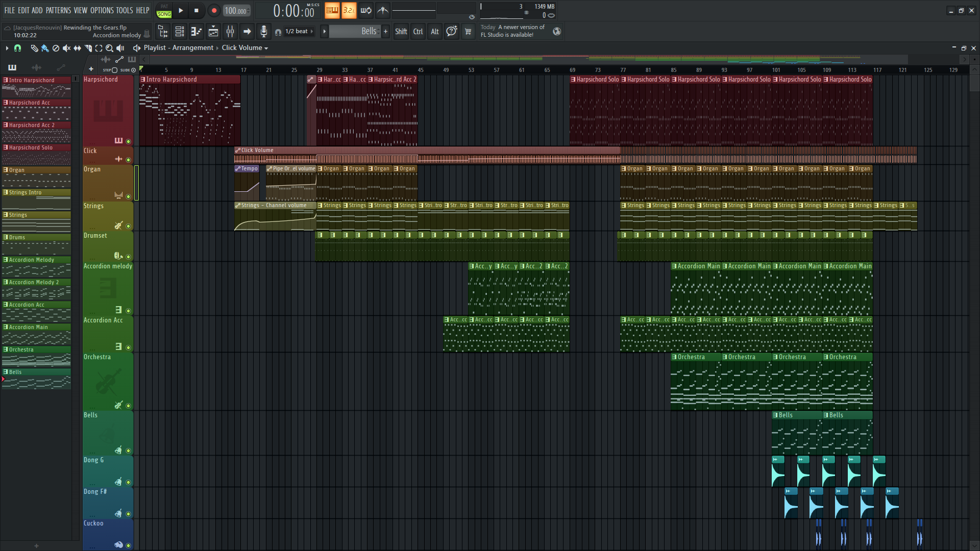Show audio clips in the picker panel
This screenshot has width=980, height=551.
pos(36,67)
